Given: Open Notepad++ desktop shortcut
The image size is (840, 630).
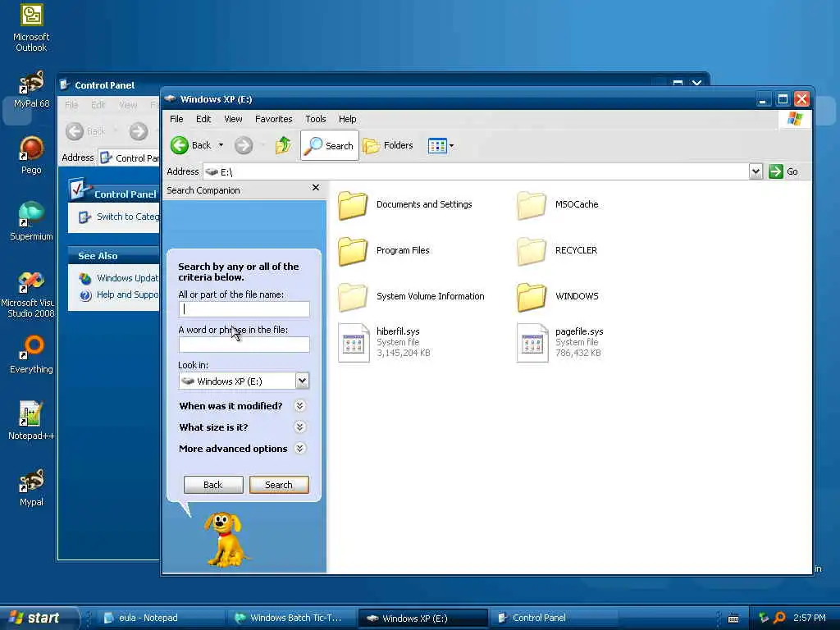Looking at the screenshot, I should (31, 421).
